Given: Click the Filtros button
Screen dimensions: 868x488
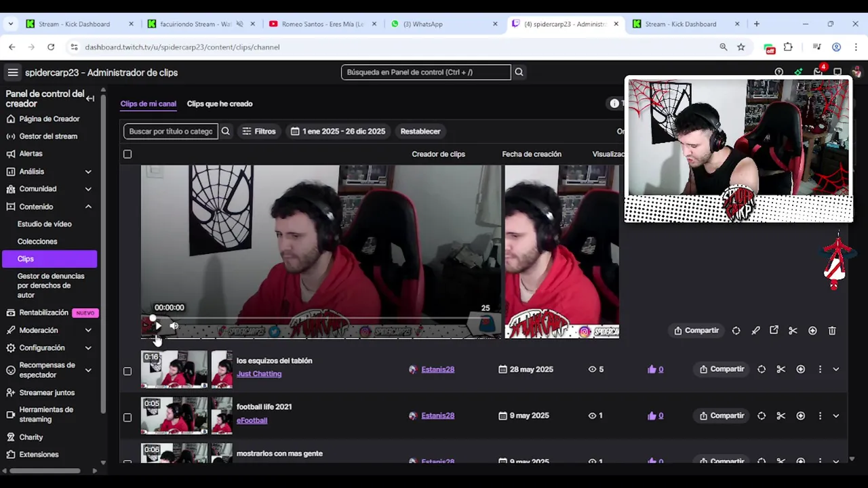Looking at the screenshot, I should tap(259, 131).
